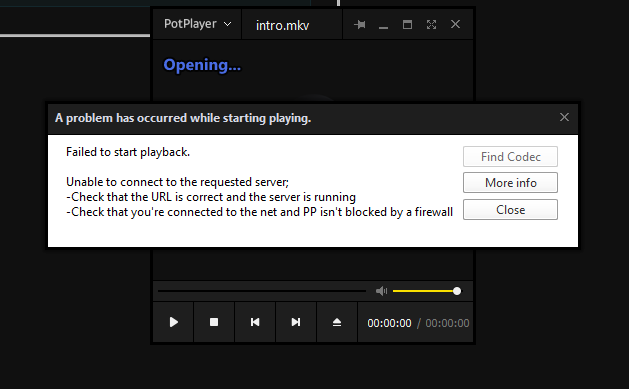The height and width of the screenshot is (389, 629).
Task: Maximize the PotPlayer window
Action: tap(407, 25)
